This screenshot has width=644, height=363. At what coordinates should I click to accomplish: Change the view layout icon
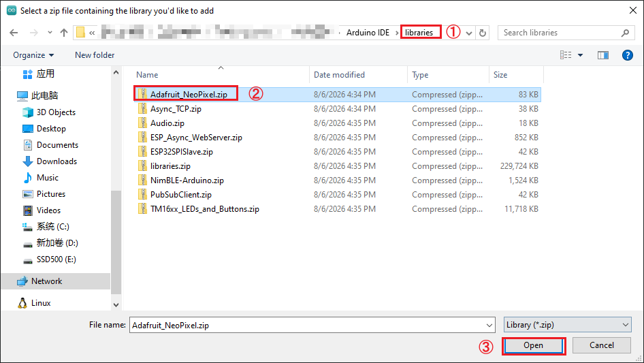[x=566, y=55]
